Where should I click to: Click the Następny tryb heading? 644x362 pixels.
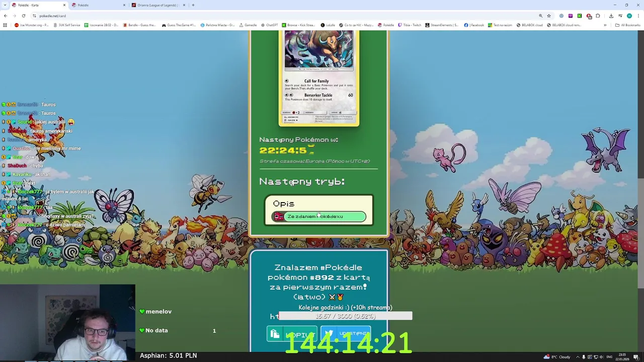tap(302, 182)
